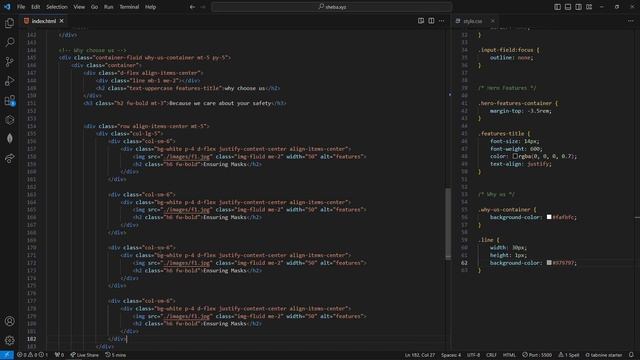The height and width of the screenshot is (360, 640).
Task: Open the View menu
Action: click(x=79, y=7)
